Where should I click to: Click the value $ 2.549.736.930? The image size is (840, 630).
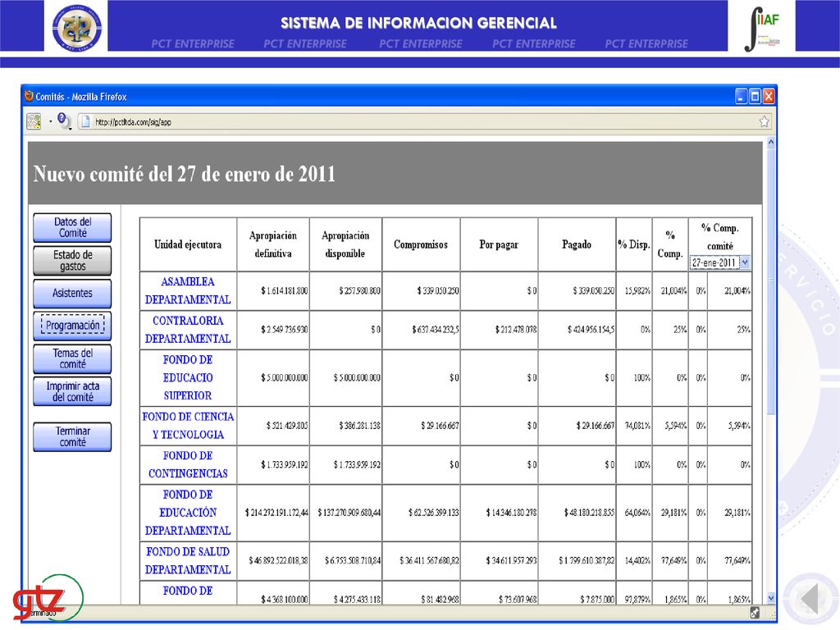(285, 330)
